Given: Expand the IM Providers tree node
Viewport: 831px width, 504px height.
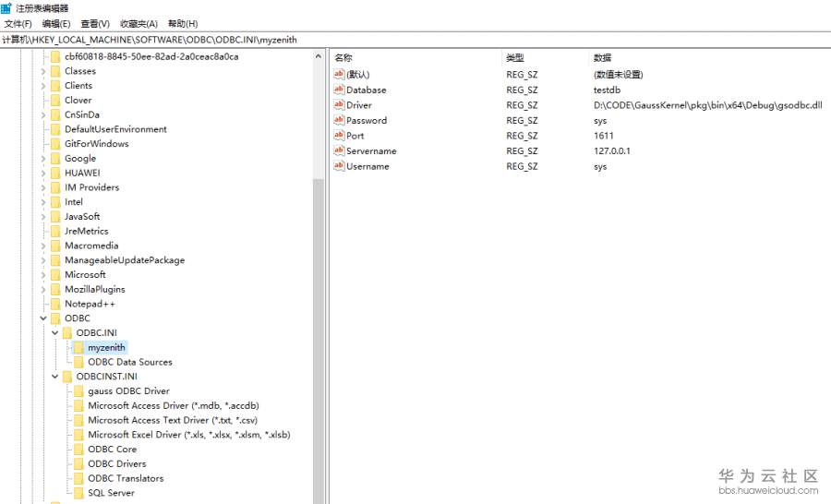Looking at the screenshot, I should tap(43, 187).
